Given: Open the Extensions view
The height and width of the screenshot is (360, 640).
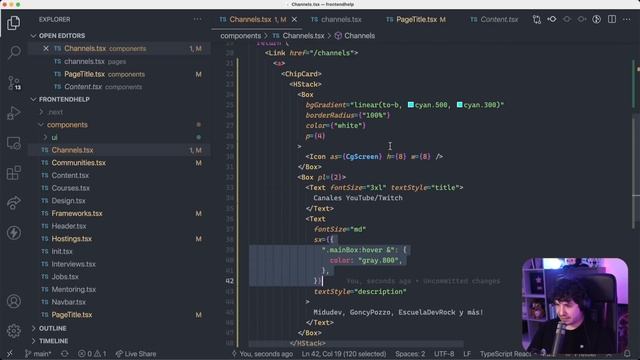Looking at the screenshot, I should 13,173.
